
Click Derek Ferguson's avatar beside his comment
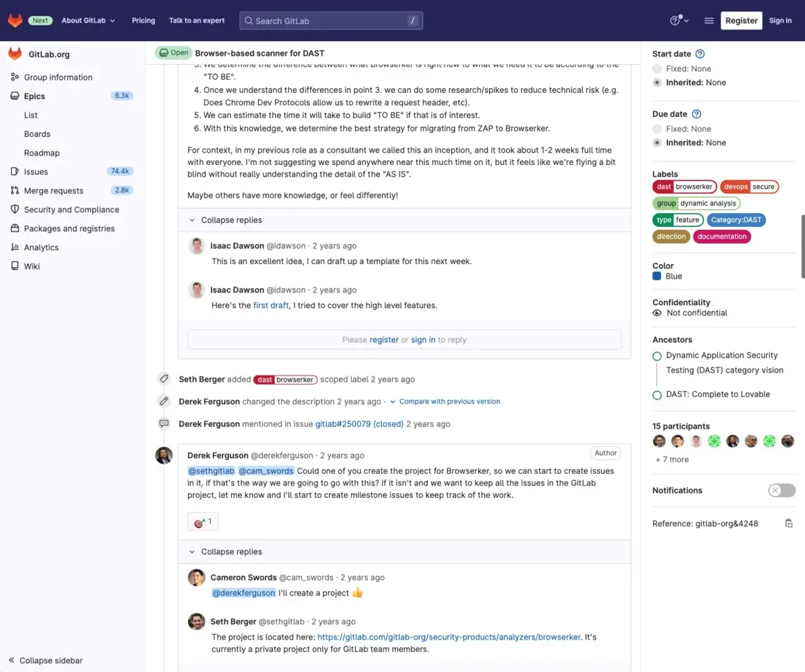tap(164, 455)
